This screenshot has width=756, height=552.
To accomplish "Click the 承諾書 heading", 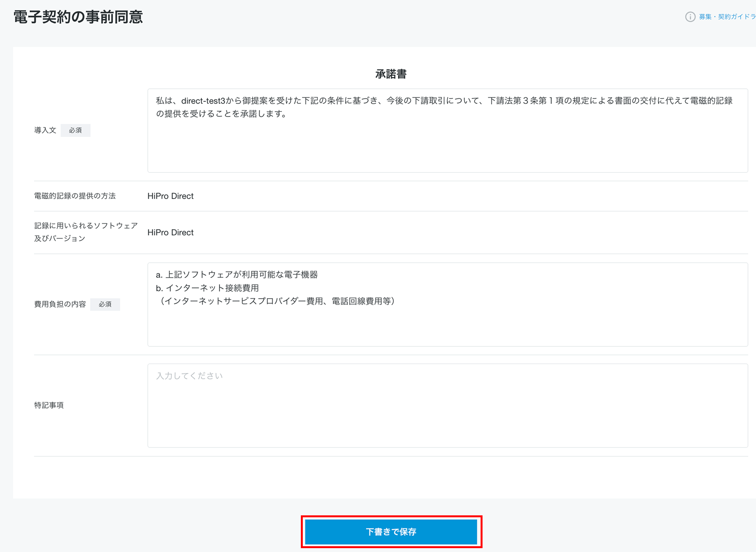I will point(391,74).
